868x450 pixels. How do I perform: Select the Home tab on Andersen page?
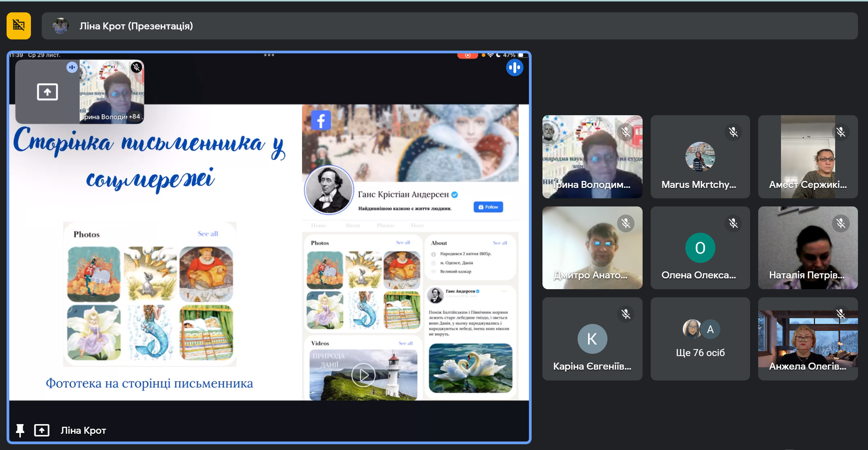(x=319, y=225)
